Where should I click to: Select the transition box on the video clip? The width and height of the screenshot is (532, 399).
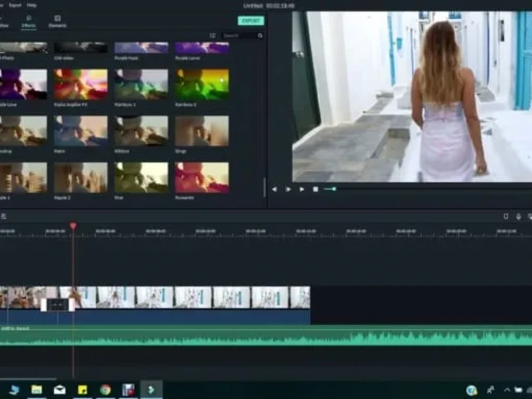pos(57,305)
